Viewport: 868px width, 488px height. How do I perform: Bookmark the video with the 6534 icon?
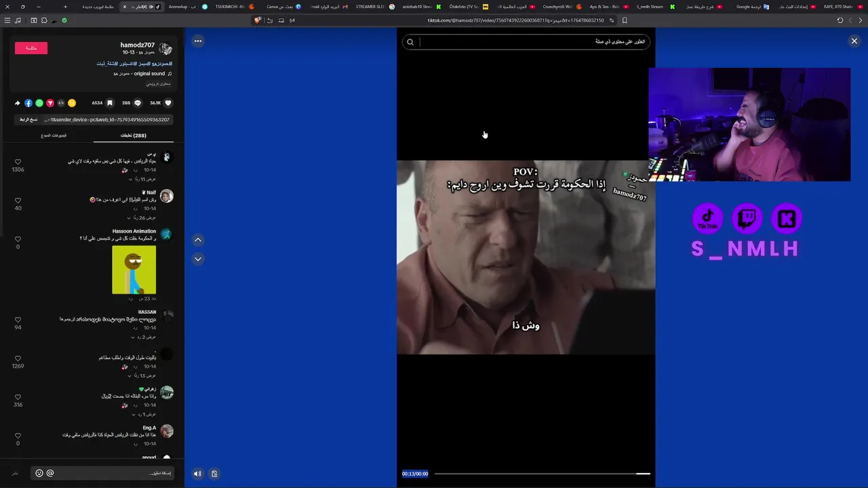pos(110,103)
